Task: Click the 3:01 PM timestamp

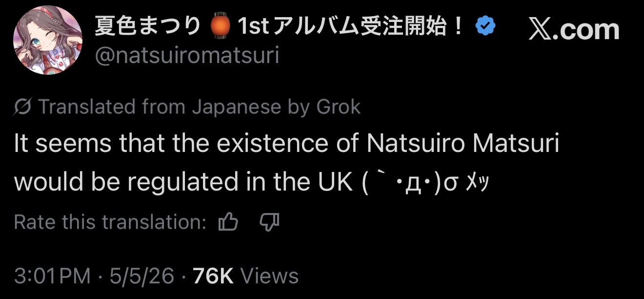Action: point(53,276)
